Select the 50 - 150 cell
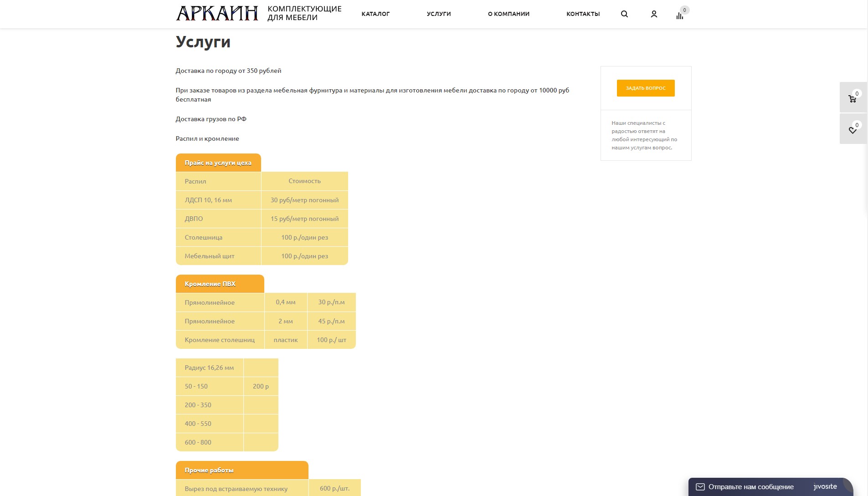868x496 pixels. click(210, 386)
